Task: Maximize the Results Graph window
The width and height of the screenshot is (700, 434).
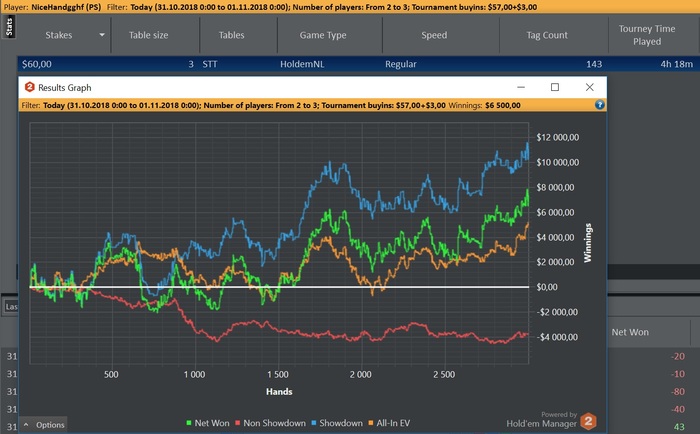Action: click(554, 87)
